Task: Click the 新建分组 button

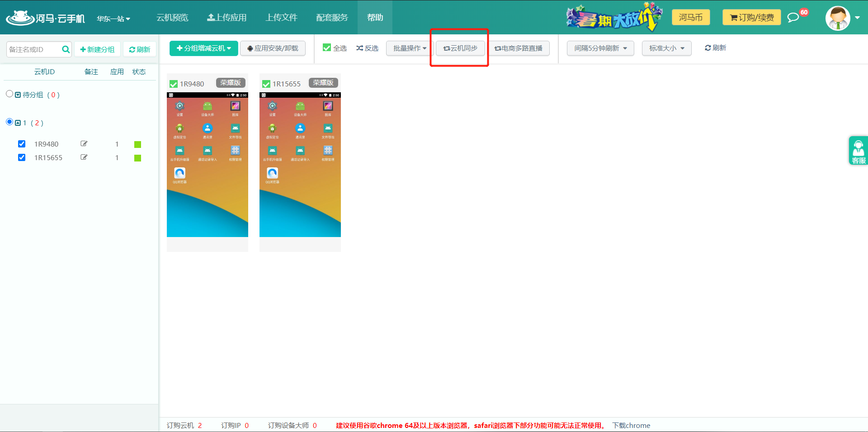Action: 97,49
